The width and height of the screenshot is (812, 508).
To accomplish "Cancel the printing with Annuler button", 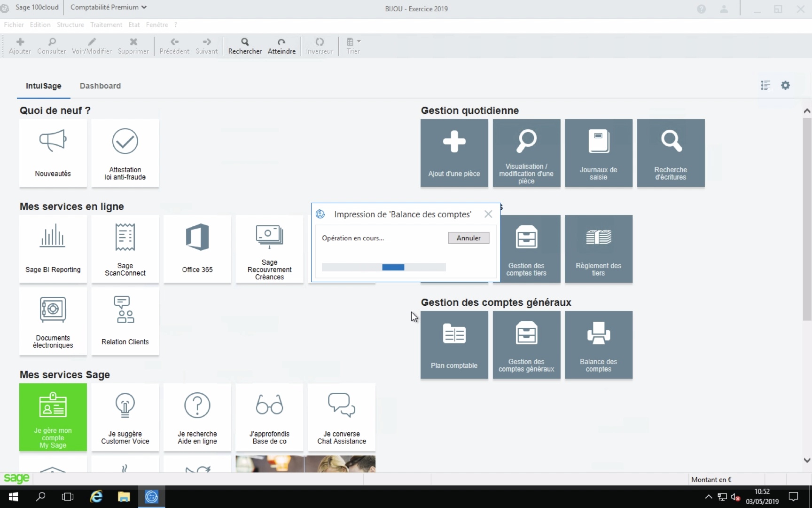I will click(468, 238).
